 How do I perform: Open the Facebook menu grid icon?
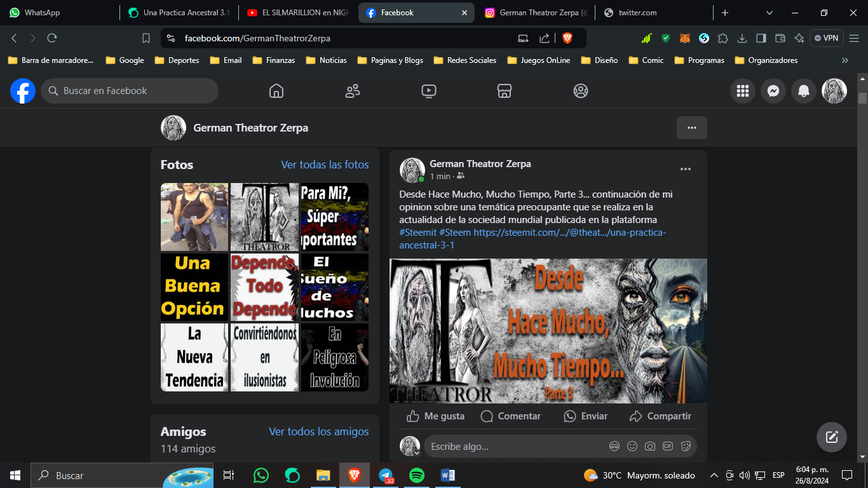tap(743, 91)
